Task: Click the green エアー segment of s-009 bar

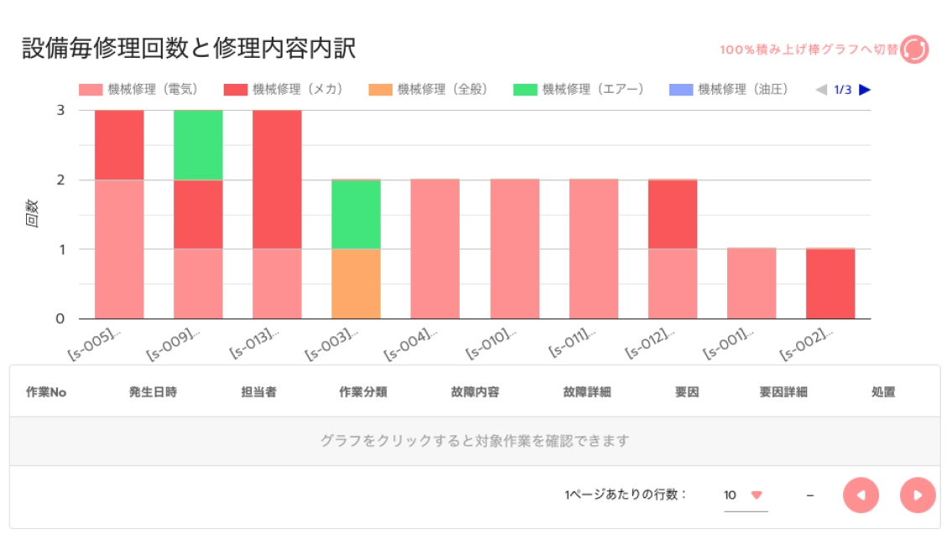Action: (198, 144)
